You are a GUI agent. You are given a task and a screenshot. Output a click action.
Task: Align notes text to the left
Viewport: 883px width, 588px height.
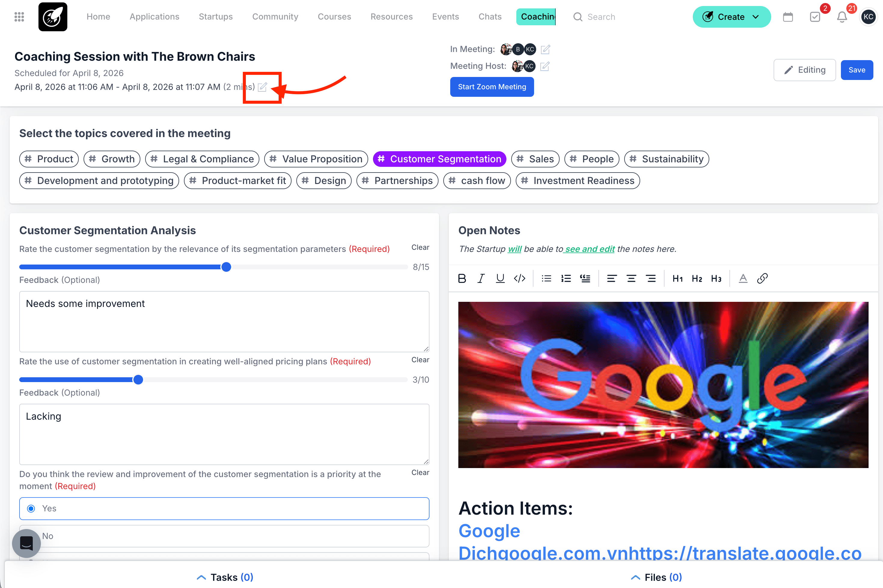point(612,278)
